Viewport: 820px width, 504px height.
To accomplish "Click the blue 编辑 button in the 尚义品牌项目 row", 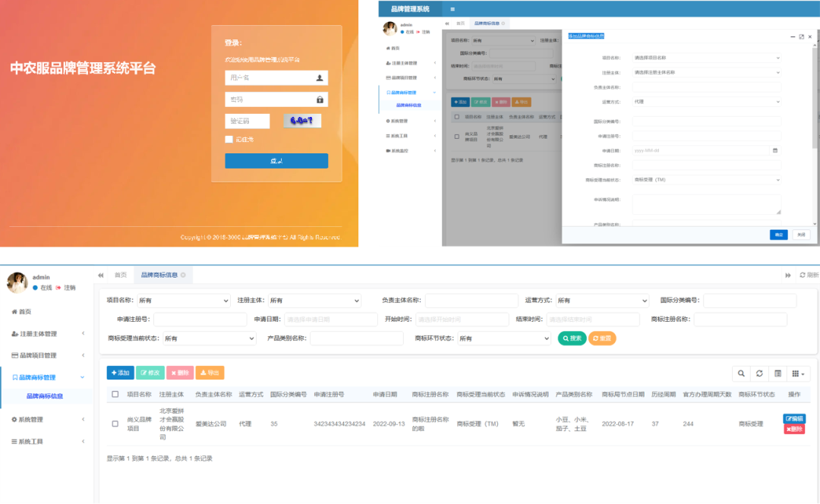I will coord(794,419).
